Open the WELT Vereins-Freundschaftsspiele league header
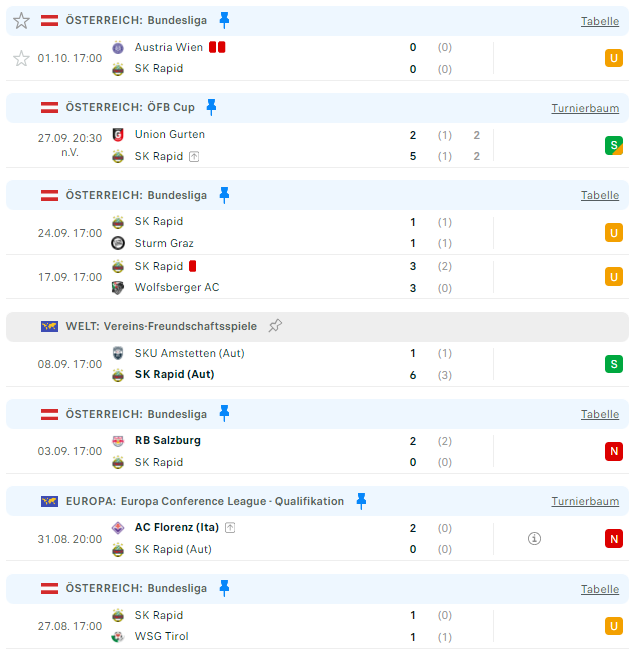The height and width of the screenshot is (652, 638). pos(161,326)
